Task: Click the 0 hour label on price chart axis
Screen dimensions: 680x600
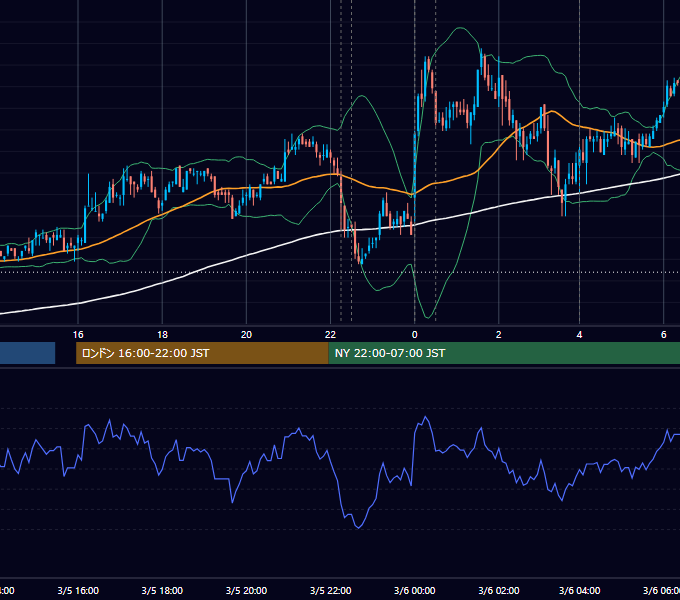Action: tap(415, 335)
